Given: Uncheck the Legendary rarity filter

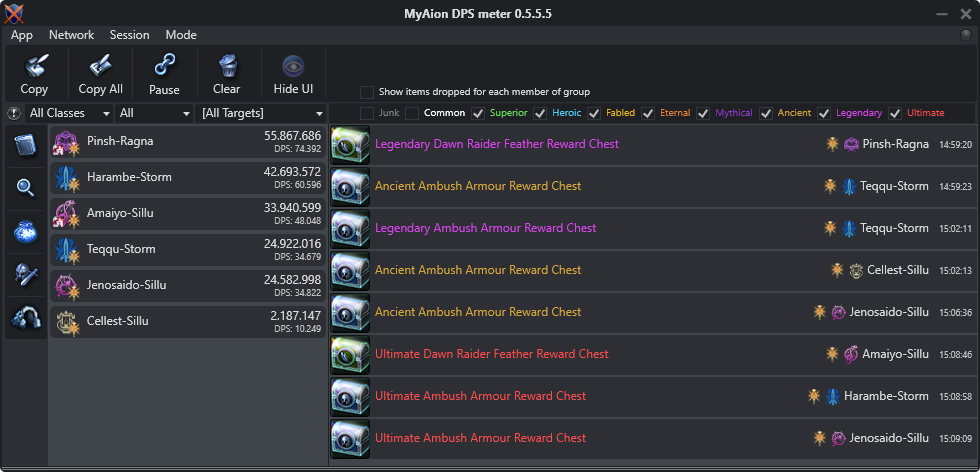Looking at the screenshot, I should click(x=824, y=113).
